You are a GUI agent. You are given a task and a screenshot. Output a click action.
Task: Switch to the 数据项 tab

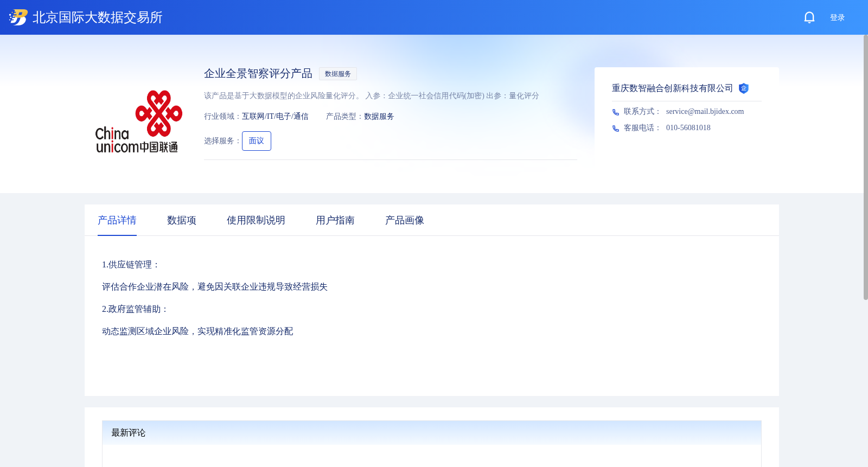182,220
